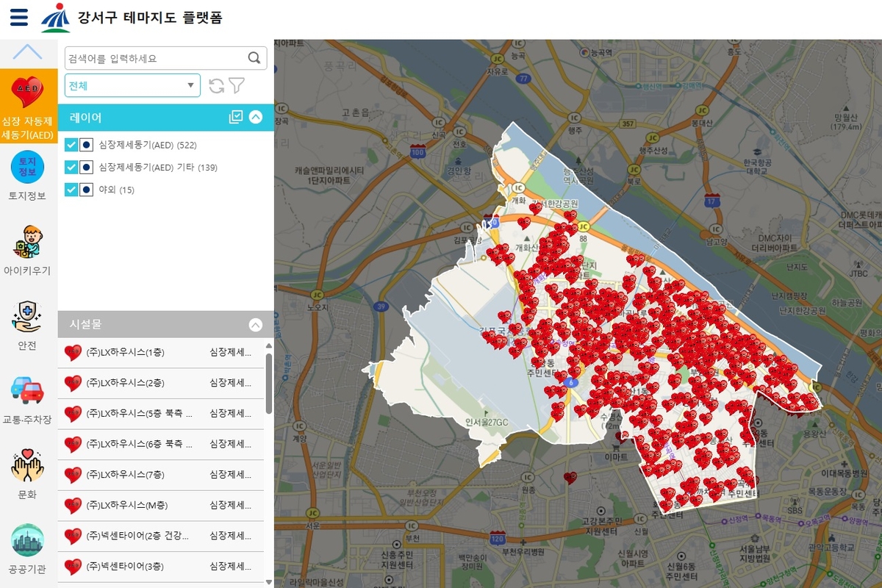Open the 전체 category dropdown
The image size is (882, 588).
coord(132,85)
